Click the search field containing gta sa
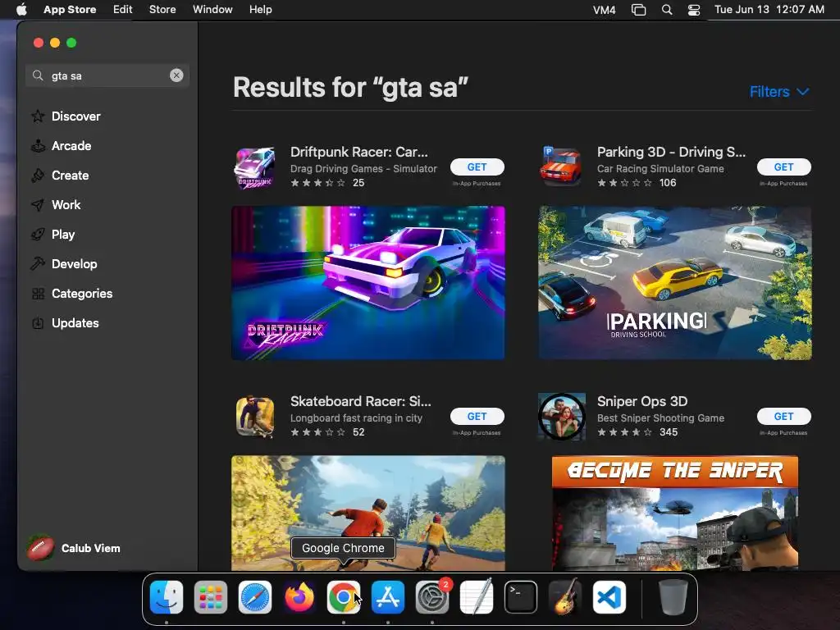 tap(107, 75)
